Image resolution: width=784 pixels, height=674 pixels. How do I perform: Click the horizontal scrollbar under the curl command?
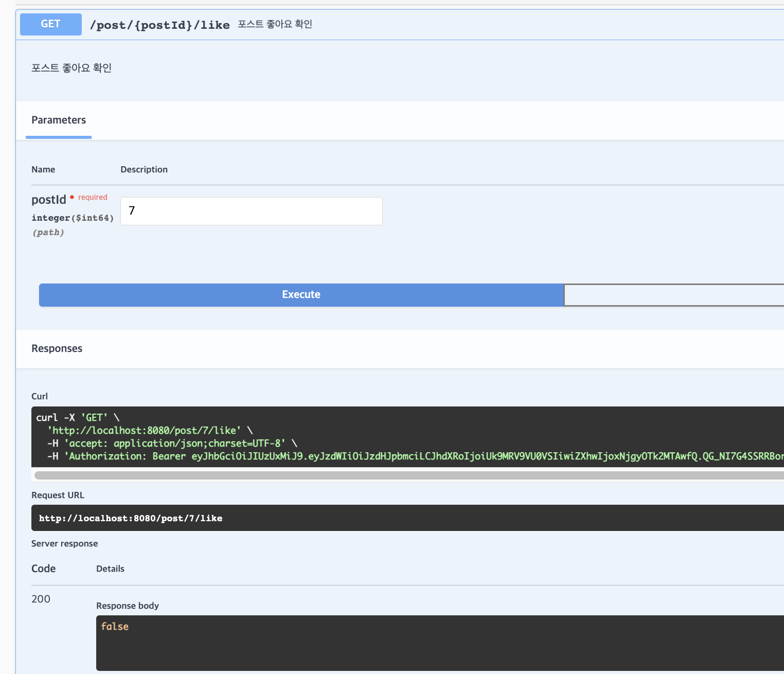point(409,475)
